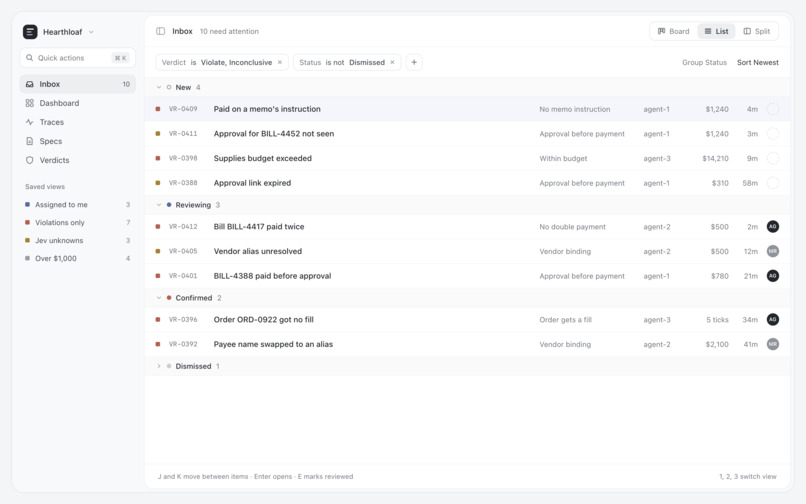Collapse the Confirmed group
This screenshot has width=806, height=504.
coord(159,298)
